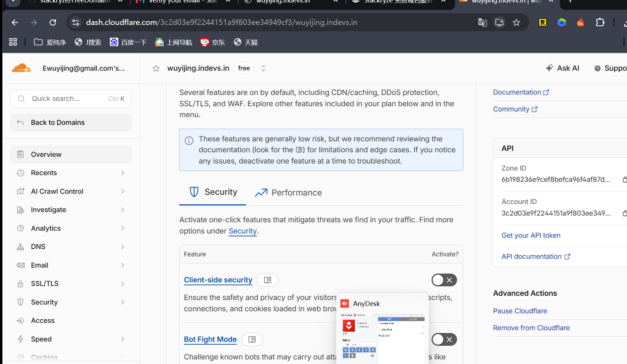The width and height of the screenshot is (627, 364).
Task: Expand the Analytics sidebar section
Action: pyautogui.click(x=71, y=228)
